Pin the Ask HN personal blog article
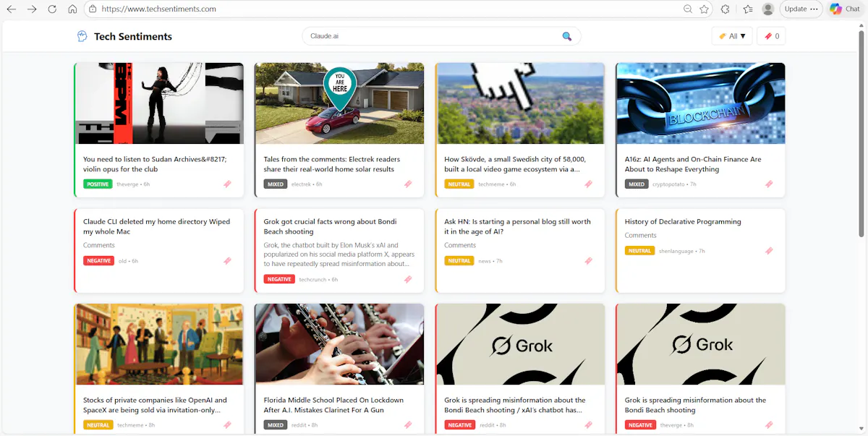This screenshot has height=436, width=868. pos(588,261)
